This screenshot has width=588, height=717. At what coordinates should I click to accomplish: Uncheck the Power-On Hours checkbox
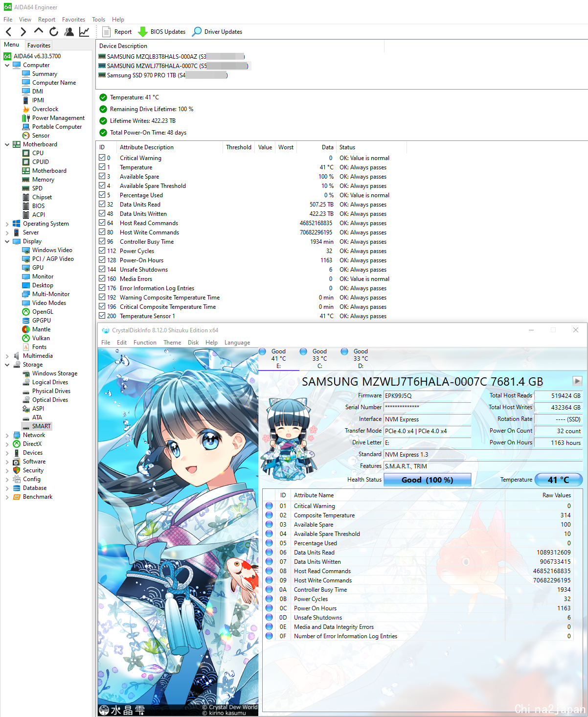tap(102, 260)
